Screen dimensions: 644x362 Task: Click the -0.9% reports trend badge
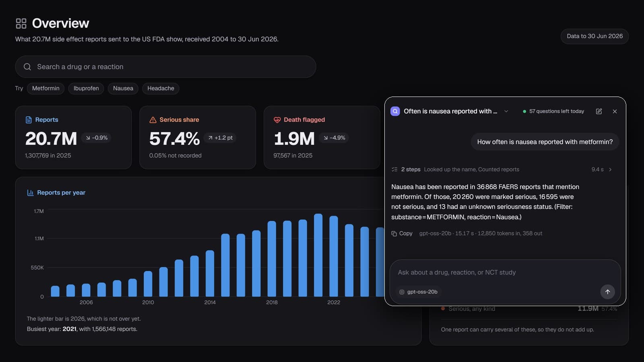click(97, 138)
